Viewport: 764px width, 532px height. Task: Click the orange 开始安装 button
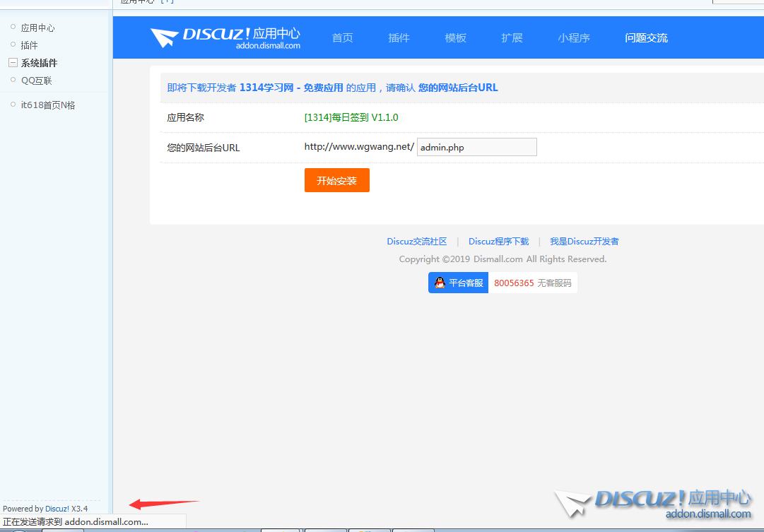[336, 180]
